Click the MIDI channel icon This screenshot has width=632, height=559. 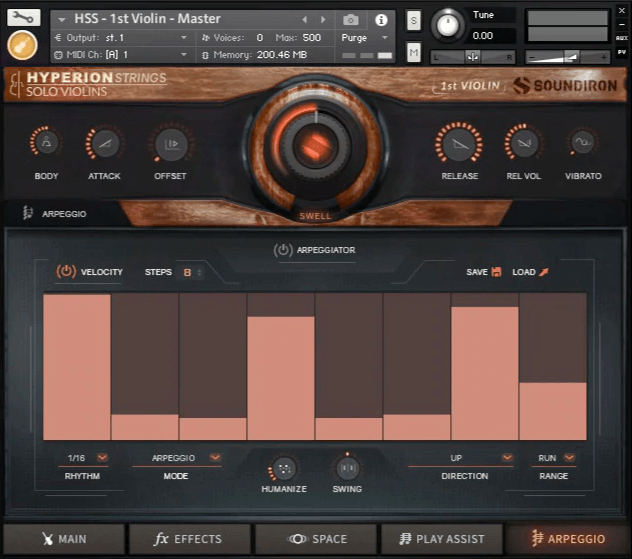pos(58,55)
